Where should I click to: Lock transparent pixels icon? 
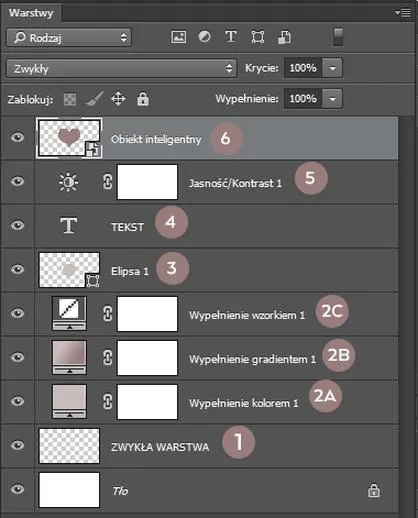click(70, 99)
